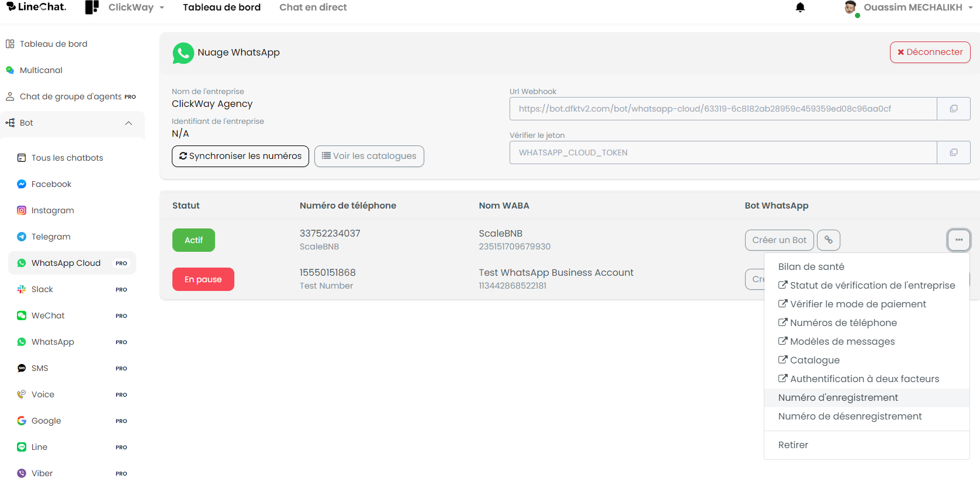Viewport: 980px width, 482px height.
Task: Click the link icon beside Créer un Bot
Action: tap(829, 240)
